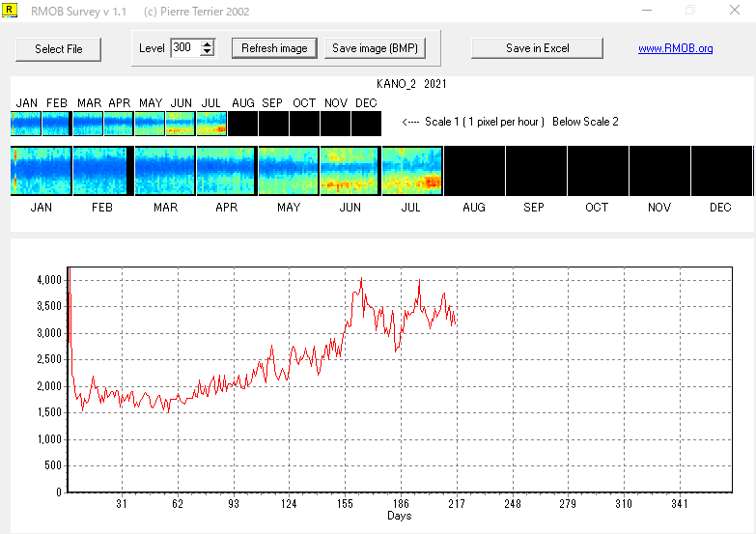The width and height of the screenshot is (756, 534).
Task: Select the large JUL heatmap panel
Action: pos(412,171)
